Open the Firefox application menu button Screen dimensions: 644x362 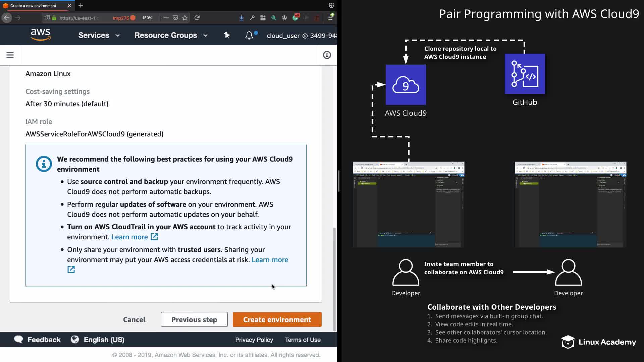coord(330,18)
